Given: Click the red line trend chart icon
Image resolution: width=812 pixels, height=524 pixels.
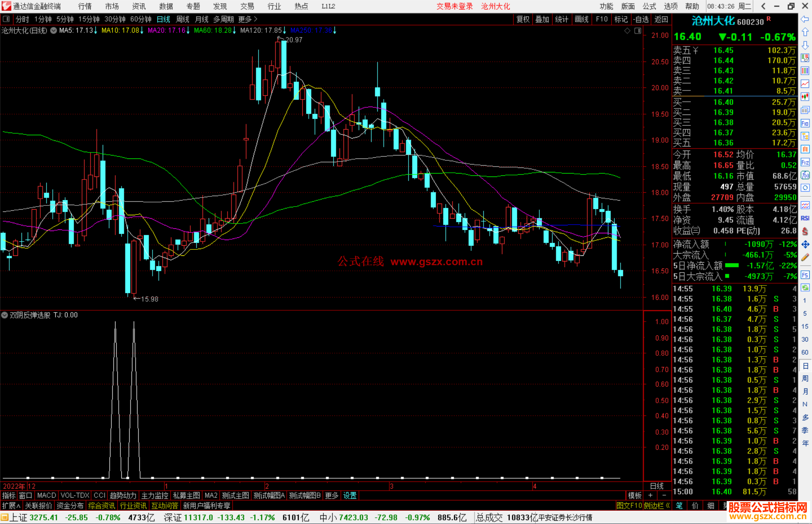Looking at the screenshot, I should pos(805,84).
